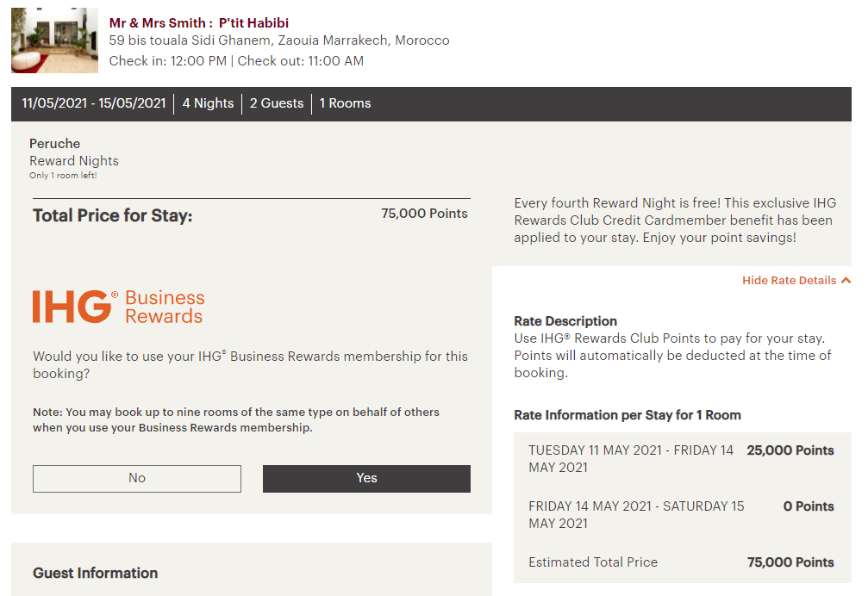Click the Hide Rate Details link
868x596 pixels.
point(789,281)
